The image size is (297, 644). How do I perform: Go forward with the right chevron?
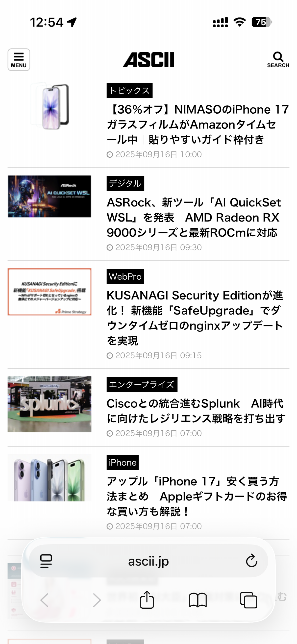point(97,600)
